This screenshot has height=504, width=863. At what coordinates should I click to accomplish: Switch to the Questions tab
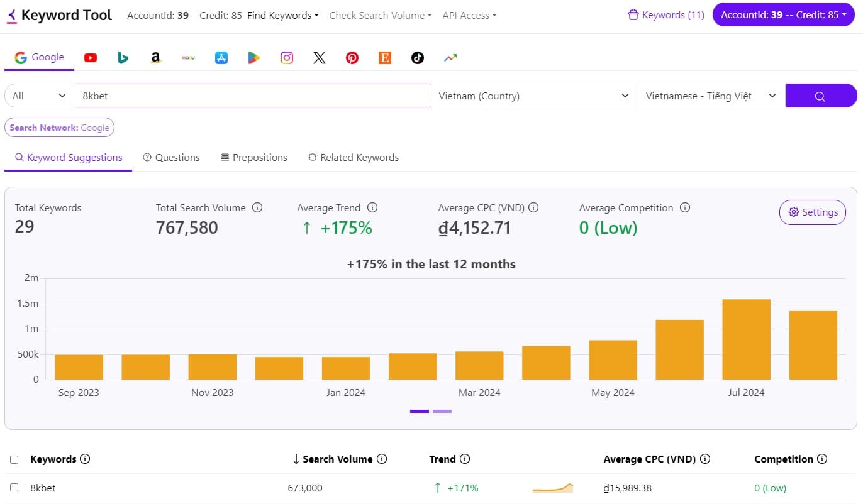(x=171, y=158)
